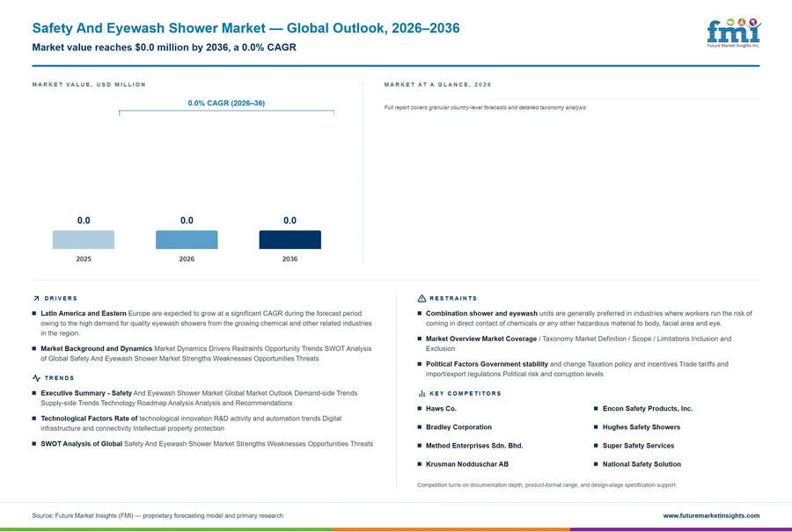Click the Key Competitors bar chart icon
The image size is (792, 532).
click(422, 393)
